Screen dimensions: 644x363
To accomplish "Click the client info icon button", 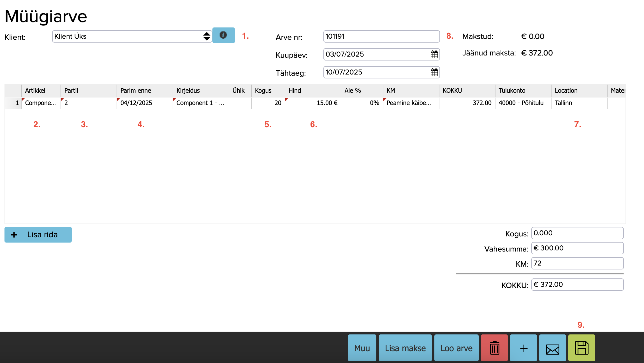I will tap(223, 35).
